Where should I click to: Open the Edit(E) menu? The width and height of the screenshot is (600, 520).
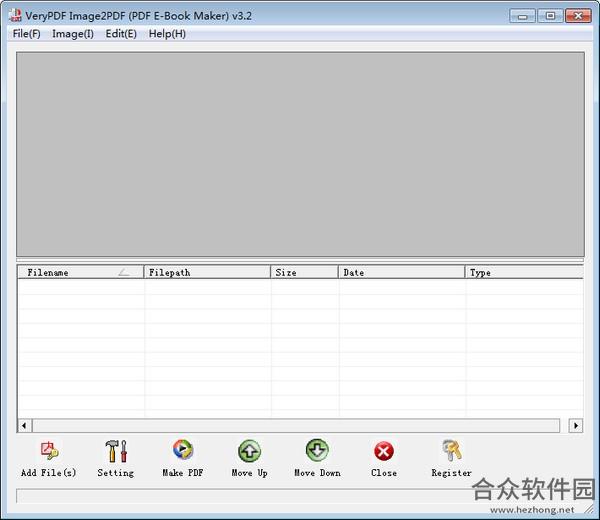(x=121, y=34)
